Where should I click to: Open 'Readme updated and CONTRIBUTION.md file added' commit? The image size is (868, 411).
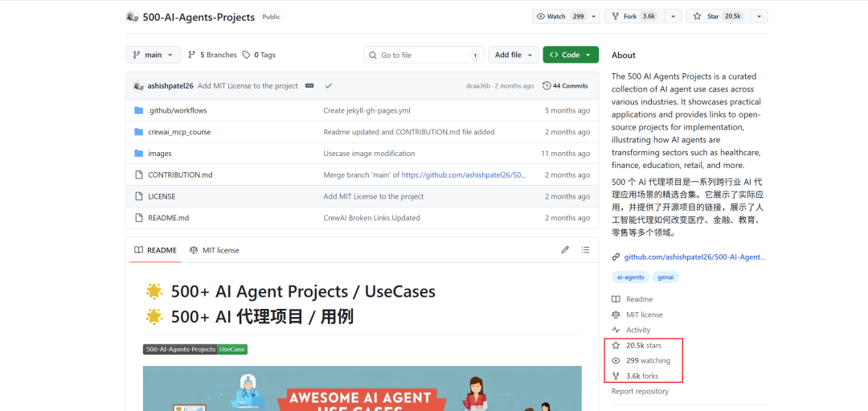409,132
